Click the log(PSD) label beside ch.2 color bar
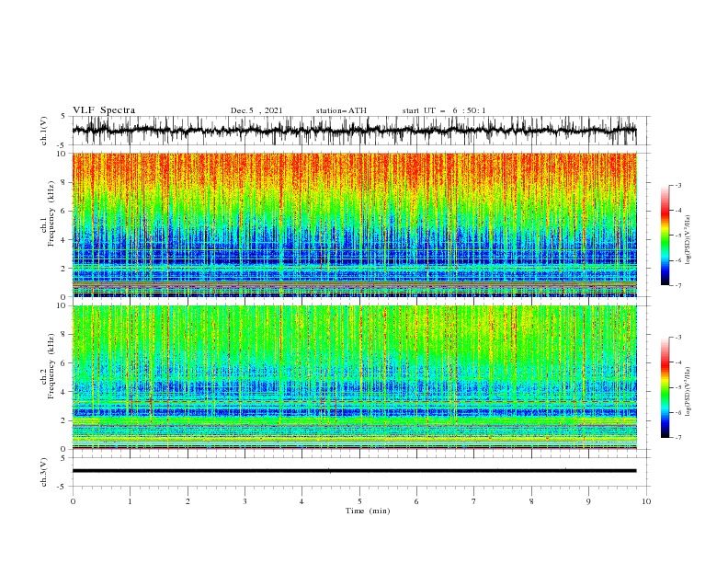728x563 pixels. [x=688, y=391]
